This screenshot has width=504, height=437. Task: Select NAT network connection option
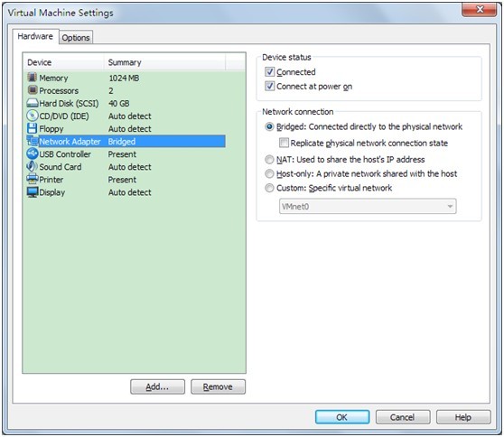tap(269, 160)
